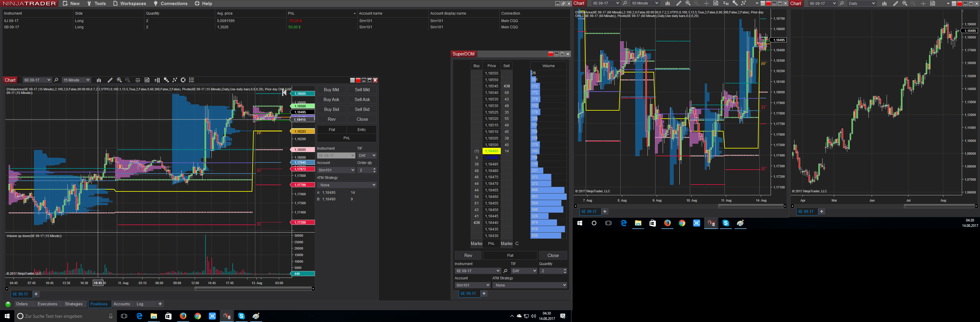Jump to latest bar arrow on 15 Minute chart

(x=284, y=93)
